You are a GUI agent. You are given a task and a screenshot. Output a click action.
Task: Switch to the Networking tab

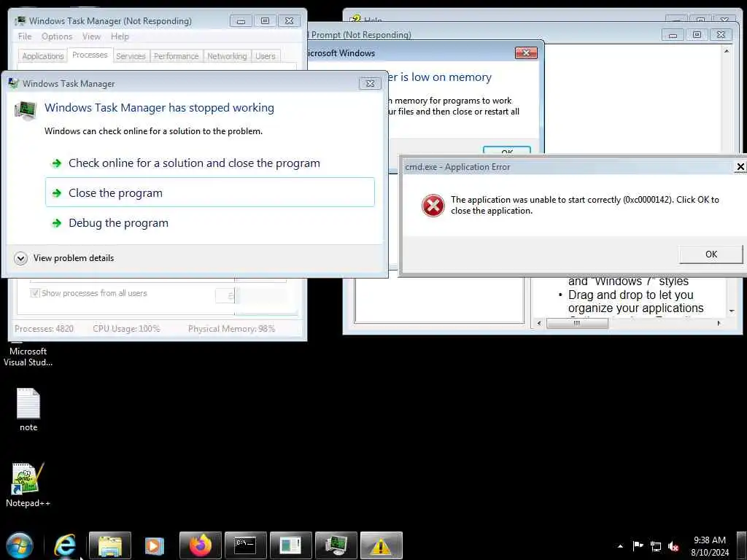pyautogui.click(x=228, y=56)
